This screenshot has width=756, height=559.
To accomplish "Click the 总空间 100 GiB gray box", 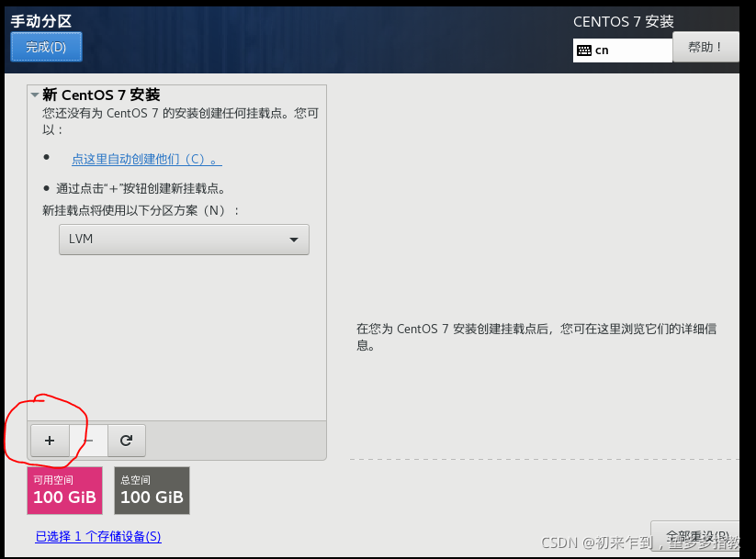I will 152,490.
